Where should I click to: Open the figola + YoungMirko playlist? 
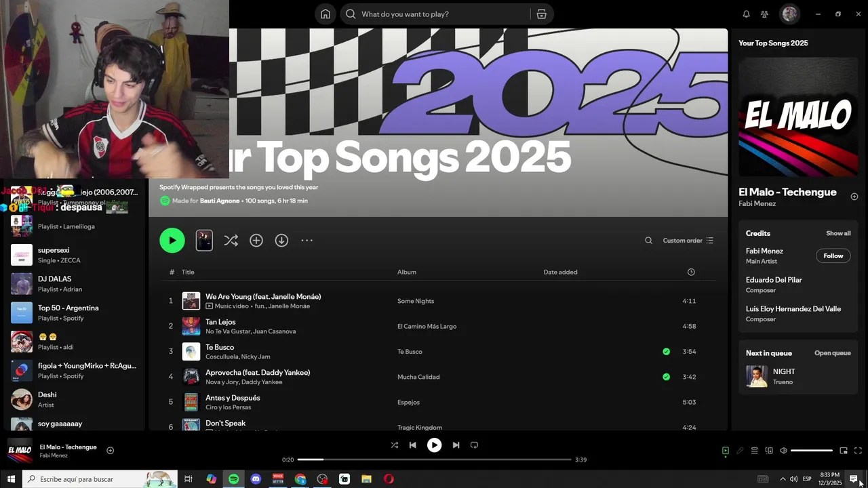(73, 371)
